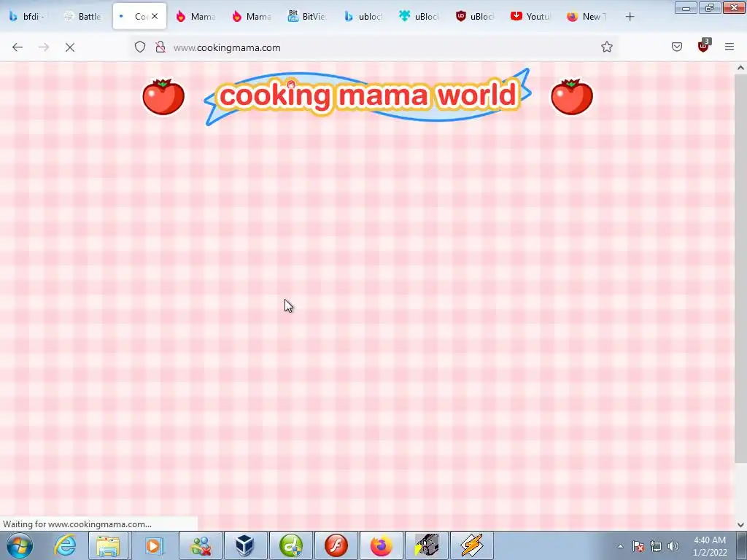
Task: Click the page scrollbar up arrow
Action: pos(740,68)
